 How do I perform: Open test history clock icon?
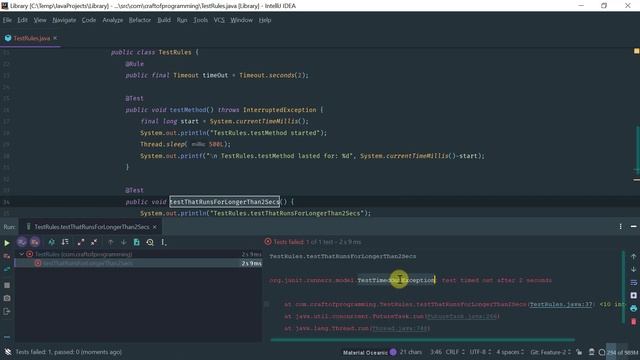pyautogui.click(x=150, y=242)
